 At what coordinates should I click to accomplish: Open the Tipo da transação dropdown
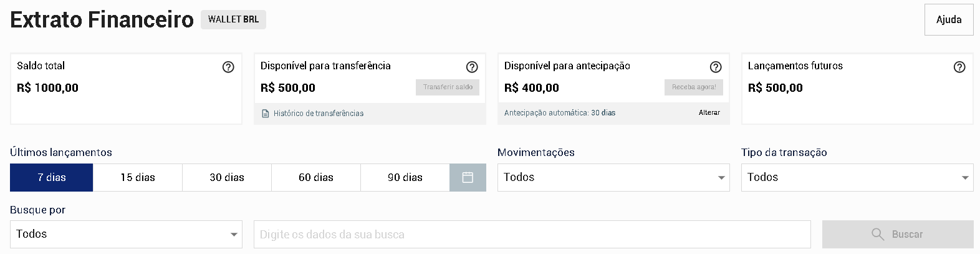pyautogui.click(x=857, y=178)
